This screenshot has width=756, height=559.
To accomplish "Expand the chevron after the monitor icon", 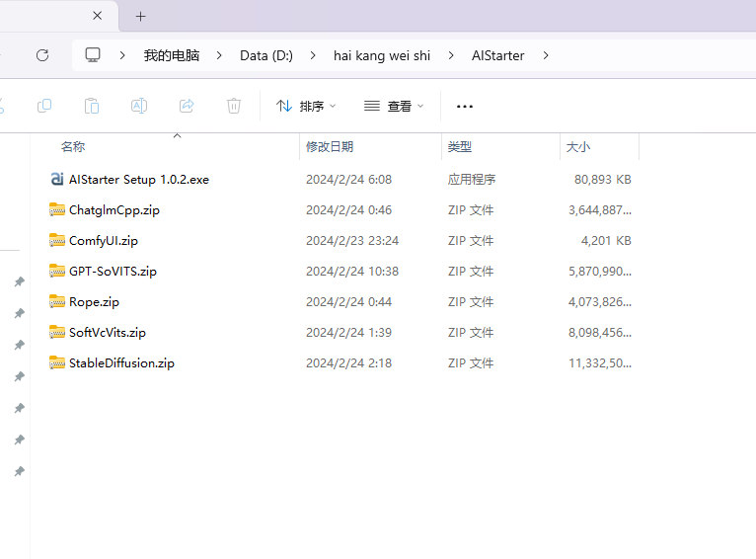I will pyautogui.click(x=122, y=55).
